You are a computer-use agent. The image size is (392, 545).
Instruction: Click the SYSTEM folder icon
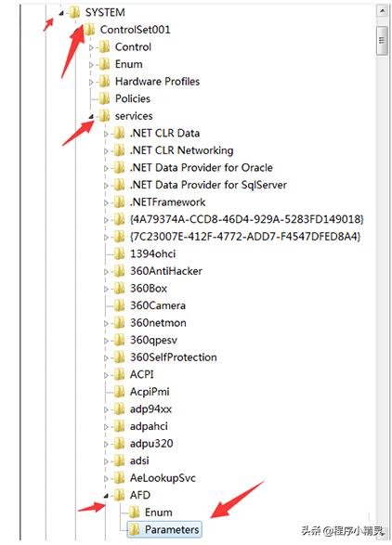coord(74,12)
